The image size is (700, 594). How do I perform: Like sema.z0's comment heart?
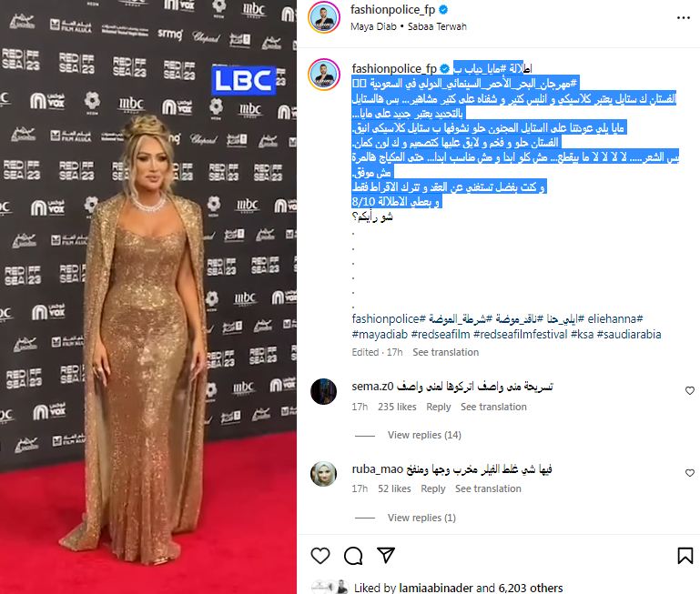690,390
